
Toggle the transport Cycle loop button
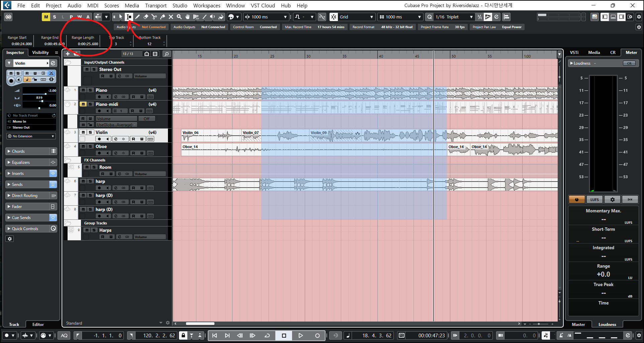(267, 335)
